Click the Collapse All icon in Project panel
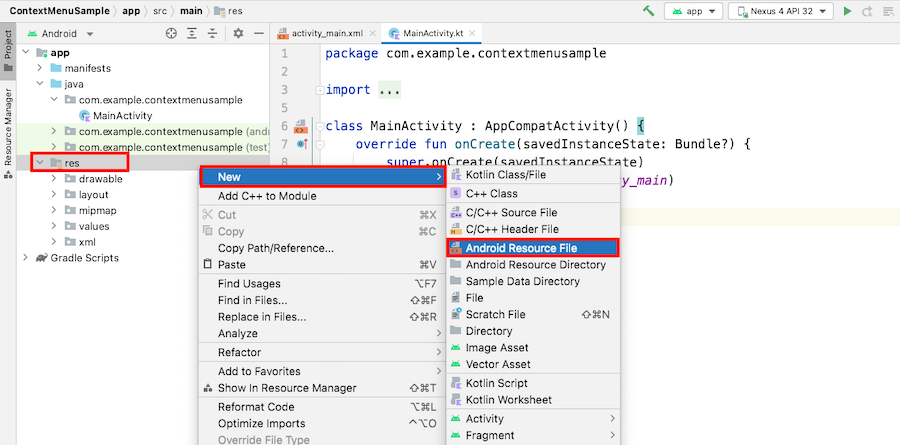The image size is (900, 445). (212, 34)
